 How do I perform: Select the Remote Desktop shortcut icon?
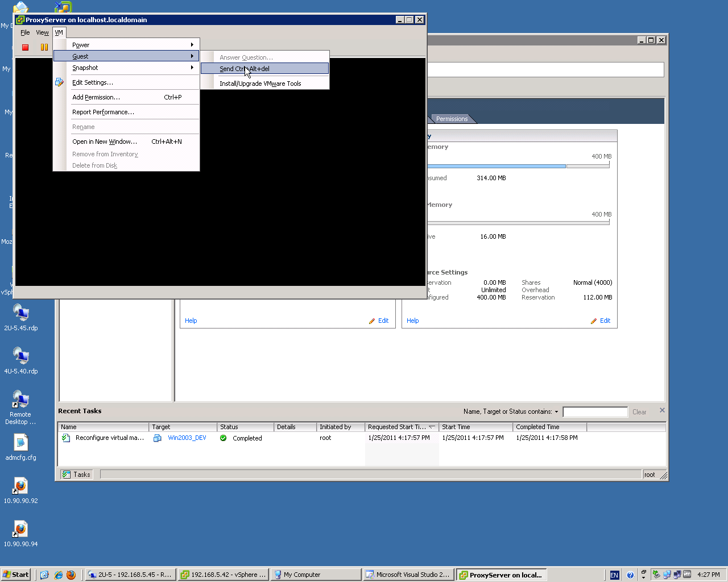click(x=20, y=399)
